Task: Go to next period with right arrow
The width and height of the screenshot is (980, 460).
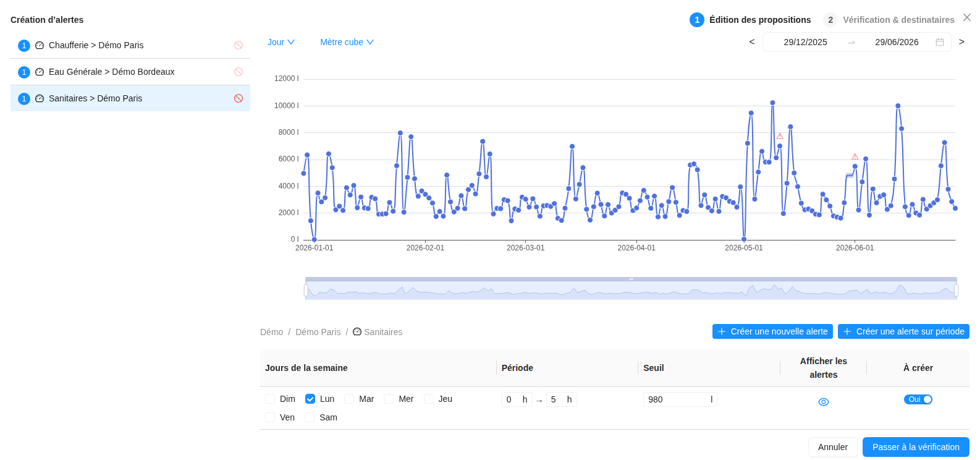Action: coord(961,42)
